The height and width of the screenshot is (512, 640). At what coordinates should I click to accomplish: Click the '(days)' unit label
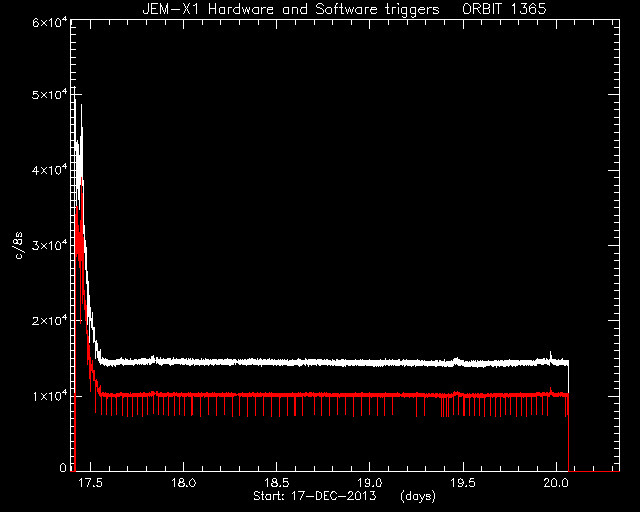click(x=418, y=496)
